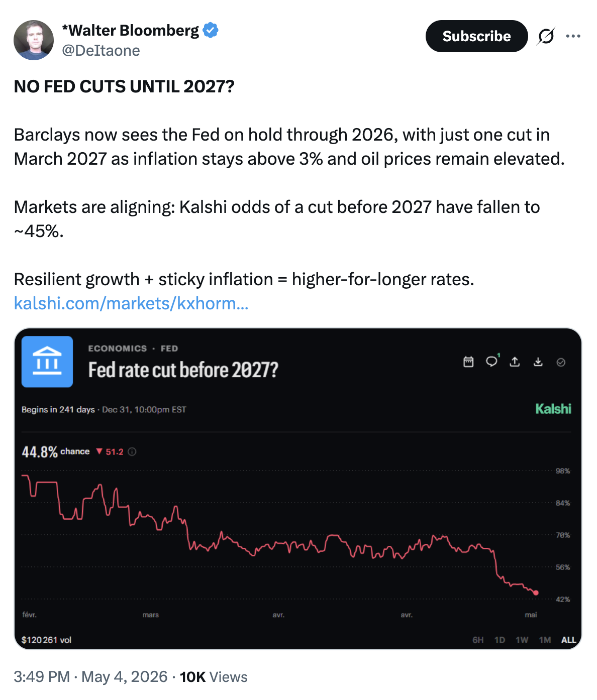The image size is (597, 700).
Task: Click the info icon beside 51.2
Action: (x=132, y=451)
